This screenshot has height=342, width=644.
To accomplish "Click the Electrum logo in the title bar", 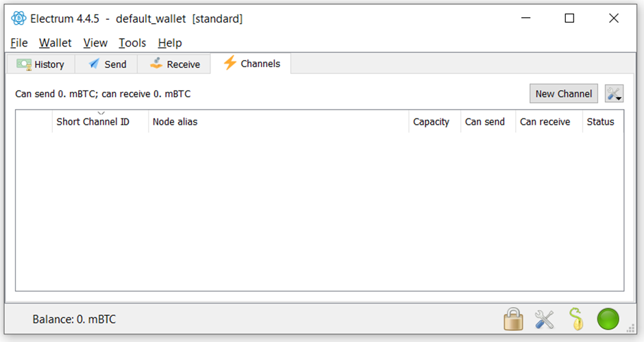I will point(18,19).
